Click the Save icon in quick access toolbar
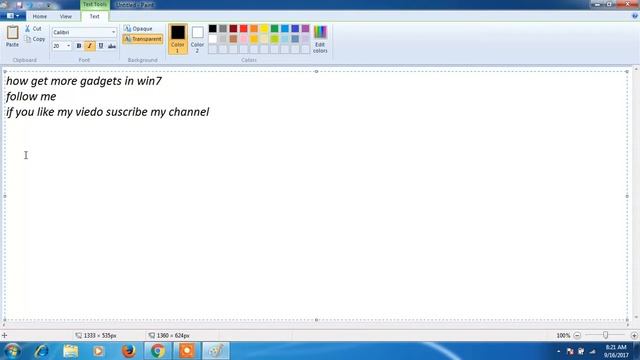The width and height of the screenshot is (640, 360). (x=19, y=5)
